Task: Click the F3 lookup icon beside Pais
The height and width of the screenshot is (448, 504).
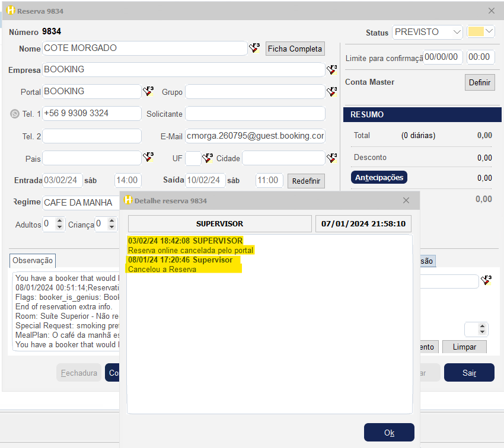Action: coord(148,158)
